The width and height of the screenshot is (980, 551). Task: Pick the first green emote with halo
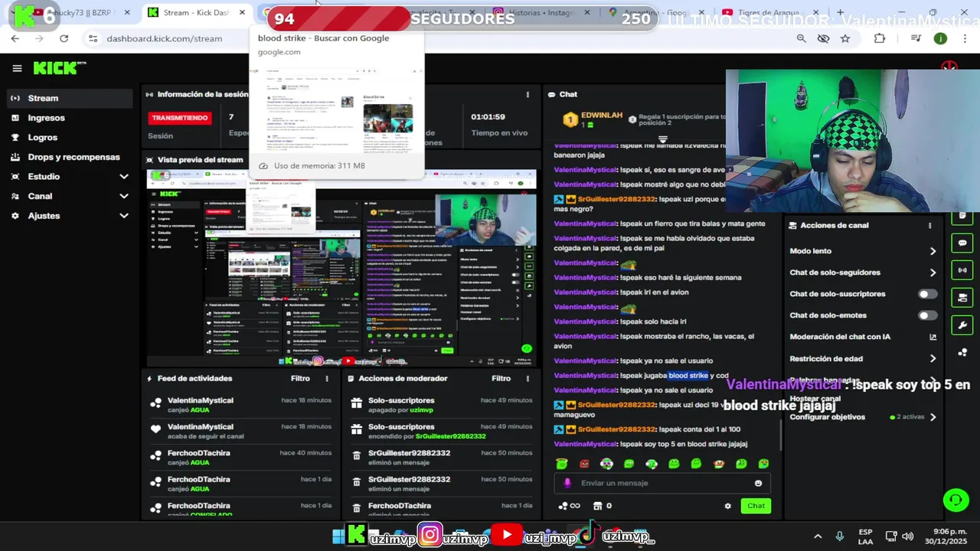562,464
